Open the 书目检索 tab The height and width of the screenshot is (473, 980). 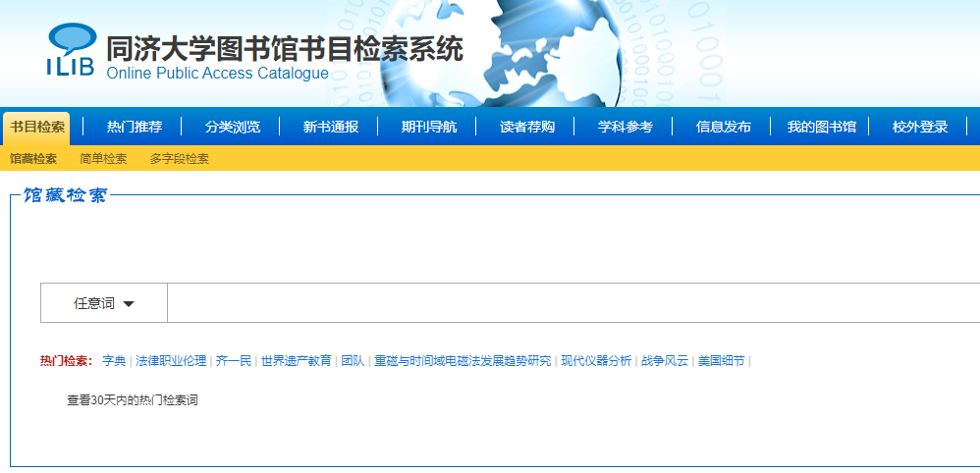point(36,128)
